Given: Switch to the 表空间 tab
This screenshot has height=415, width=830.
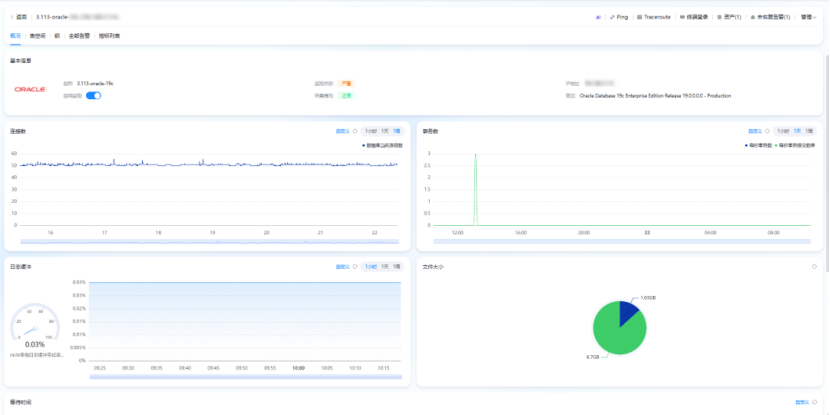Looking at the screenshot, I should tap(38, 36).
